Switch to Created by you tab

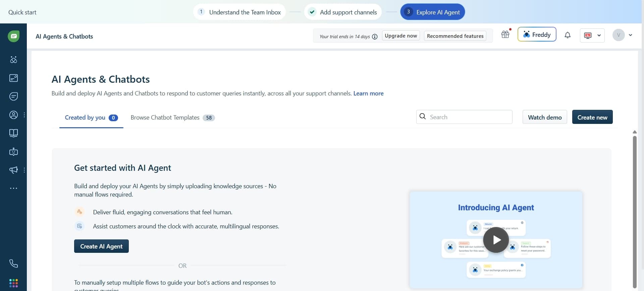coord(91,118)
